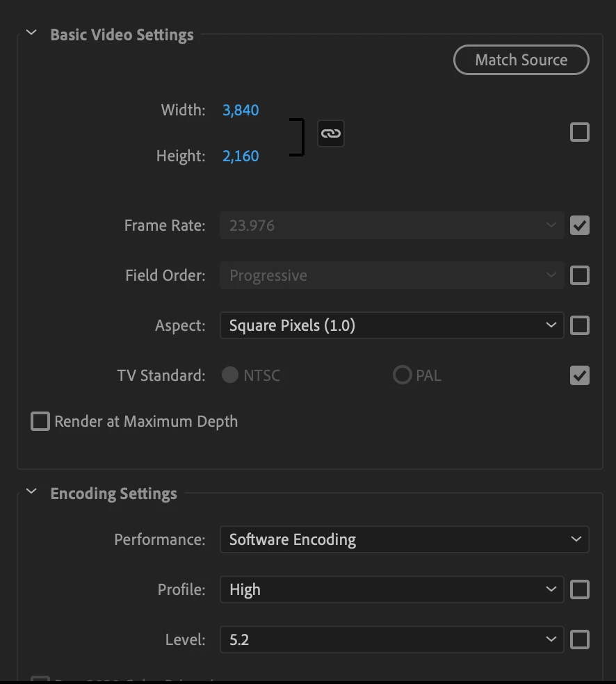Select the PAL radio button
The height and width of the screenshot is (684, 616).
tap(402, 375)
